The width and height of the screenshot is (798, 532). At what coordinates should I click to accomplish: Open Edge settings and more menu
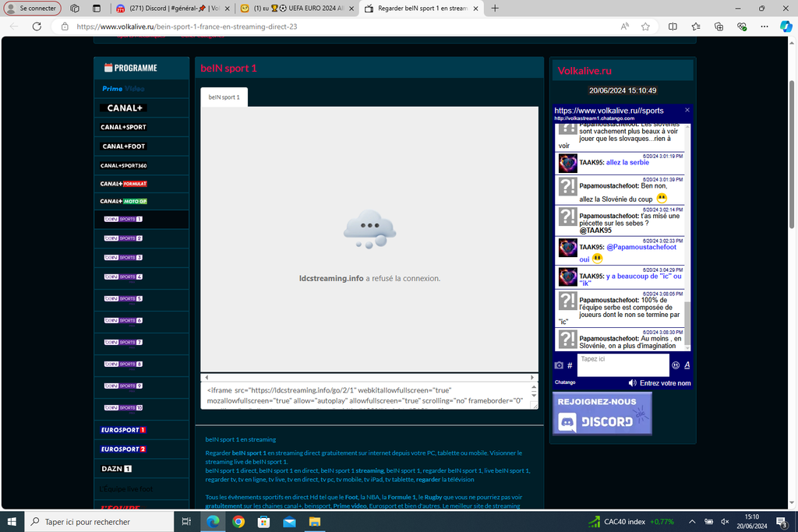[764, 26]
